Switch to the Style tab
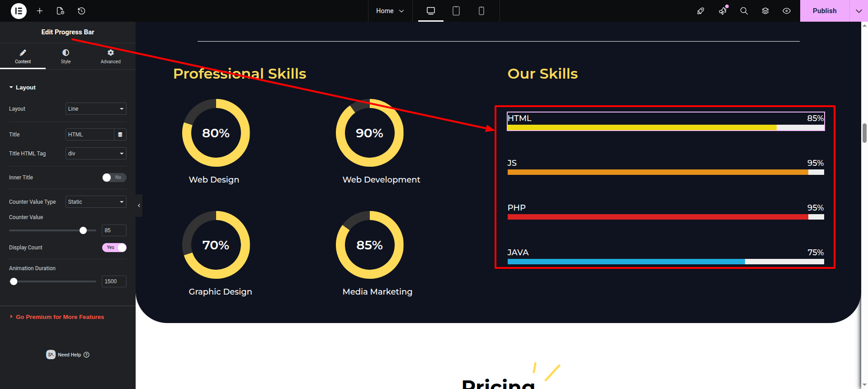868x389 pixels. 66,56
